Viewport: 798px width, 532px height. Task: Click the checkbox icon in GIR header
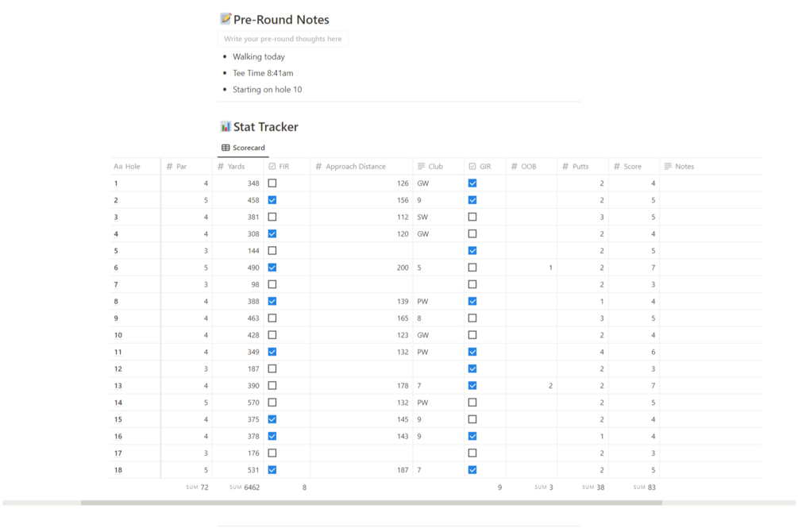(472, 167)
